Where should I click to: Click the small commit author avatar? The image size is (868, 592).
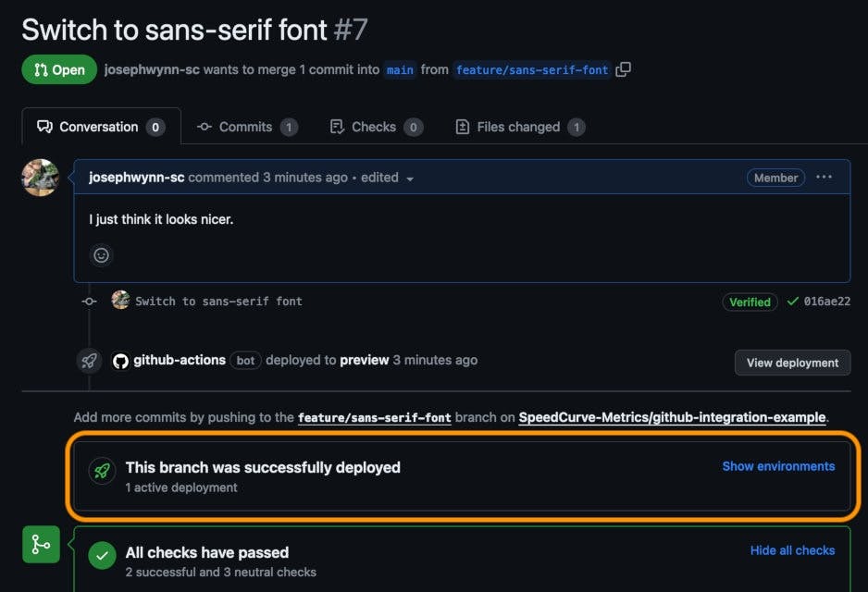120,301
